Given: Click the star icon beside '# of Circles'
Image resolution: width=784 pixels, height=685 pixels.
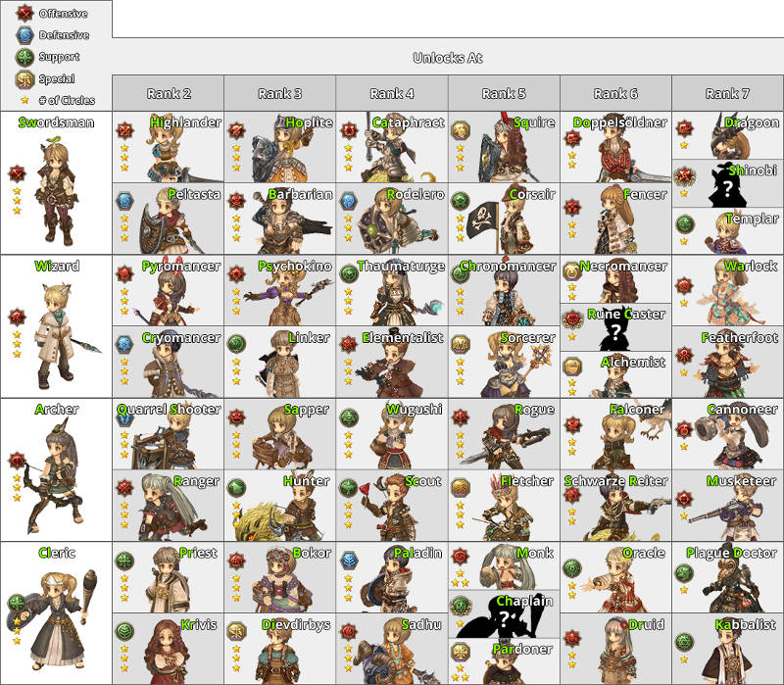Looking at the screenshot, I should point(24,100).
